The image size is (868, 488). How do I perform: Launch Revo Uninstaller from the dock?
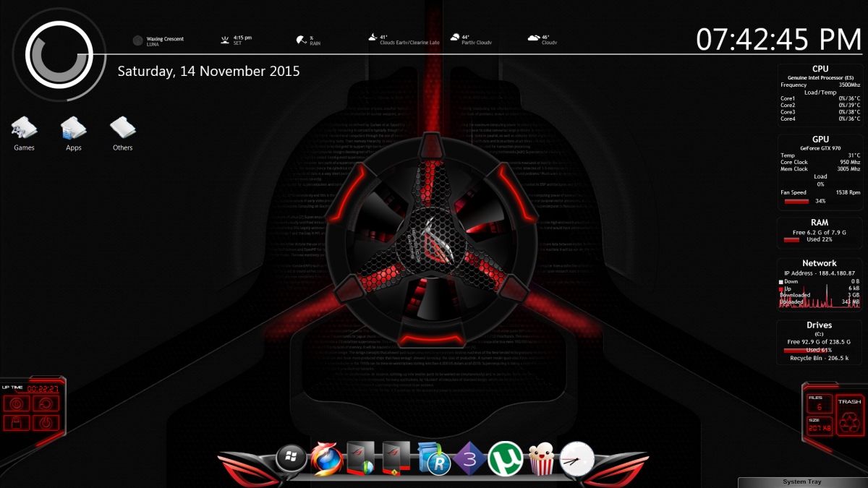[434, 458]
